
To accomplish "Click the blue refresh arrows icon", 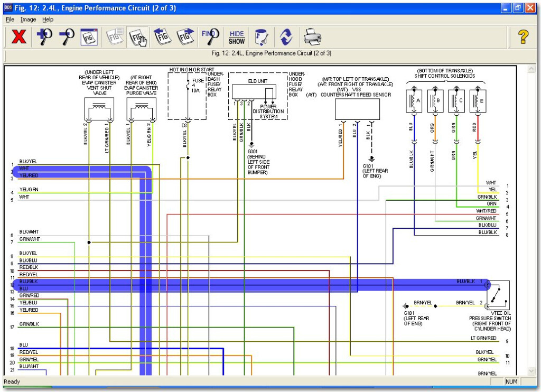I will pos(286,37).
